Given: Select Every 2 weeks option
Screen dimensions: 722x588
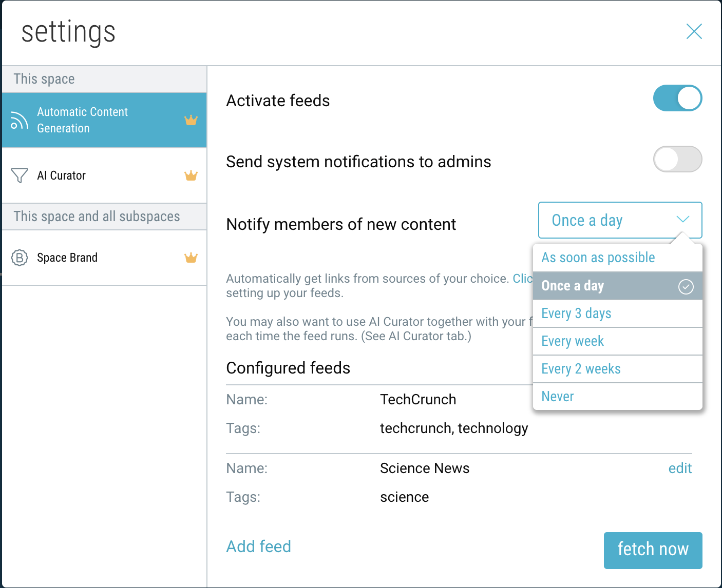Looking at the screenshot, I should coord(581,369).
